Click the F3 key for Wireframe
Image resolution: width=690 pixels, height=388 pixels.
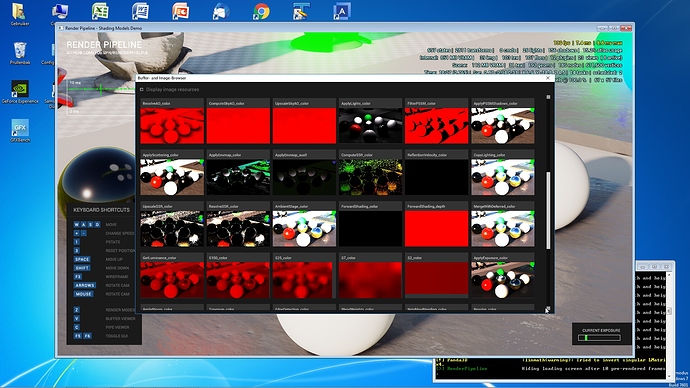(x=78, y=277)
